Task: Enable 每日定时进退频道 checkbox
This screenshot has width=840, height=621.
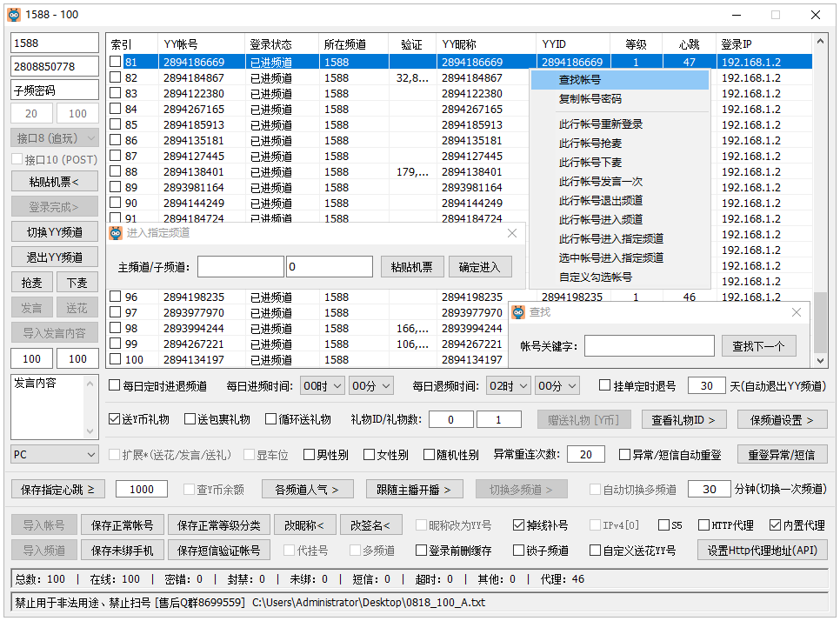Action: point(114,385)
